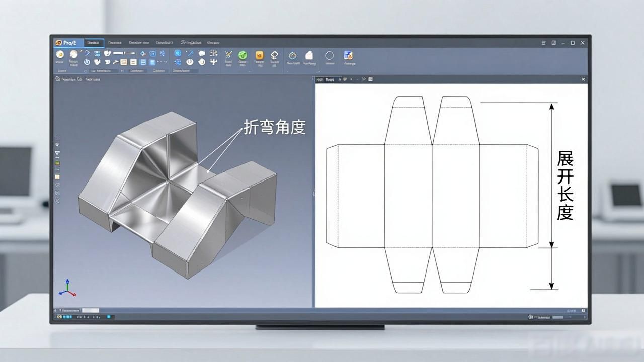This screenshot has height=362, width=644.
Task: Click the white sheet-metal shape ribbon icon
Action: click(x=309, y=55)
